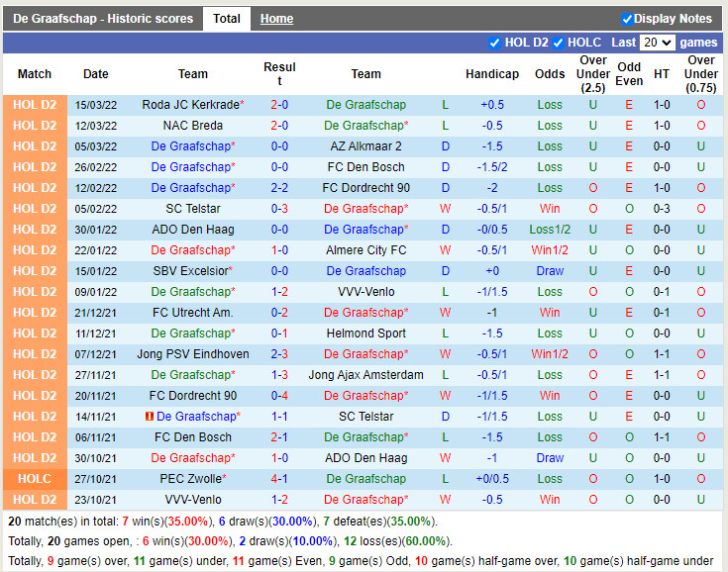The width and height of the screenshot is (728, 572).
Task: Click the date 12/03/22
Action: 96,126
